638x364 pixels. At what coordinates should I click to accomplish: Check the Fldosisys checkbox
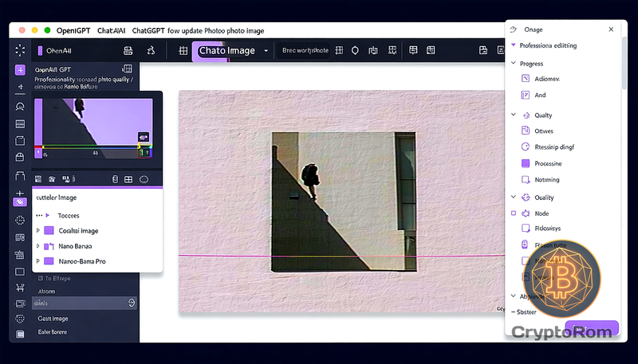tap(526, 229)
